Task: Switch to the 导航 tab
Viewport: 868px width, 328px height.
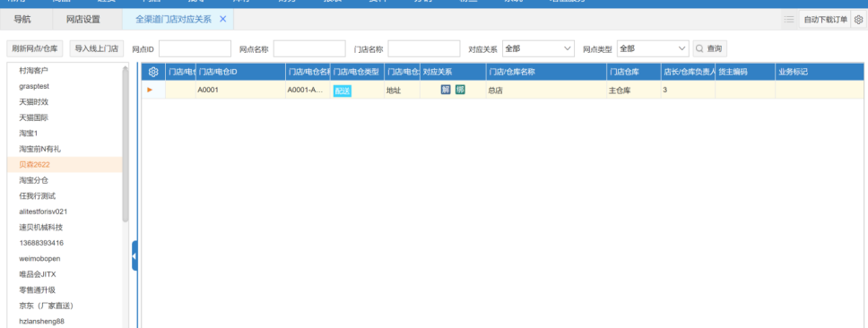Action: (x=22, y=20)
